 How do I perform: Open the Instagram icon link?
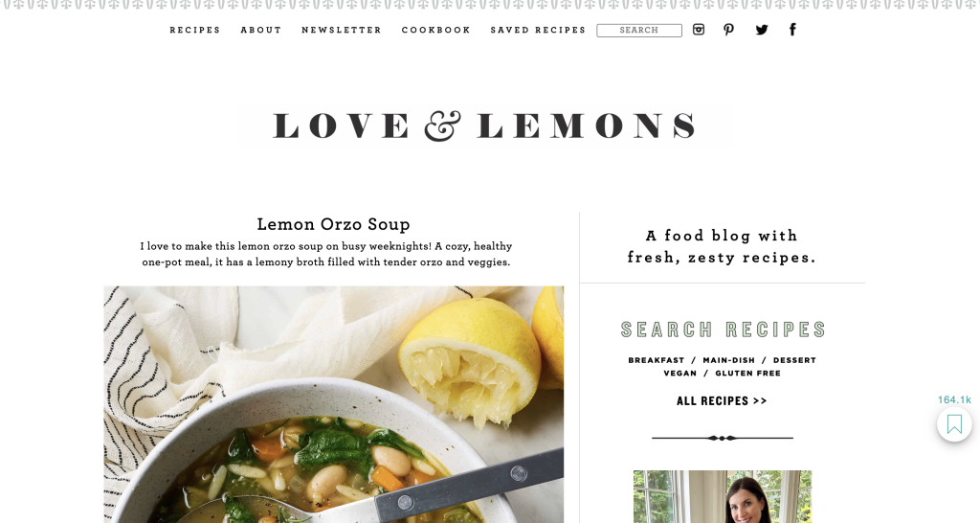pyautogui.click(x=699, y=30)
